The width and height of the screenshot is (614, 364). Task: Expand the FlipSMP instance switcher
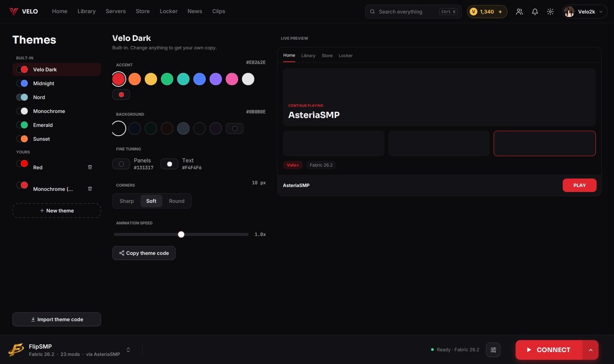[x=128, y=350]
